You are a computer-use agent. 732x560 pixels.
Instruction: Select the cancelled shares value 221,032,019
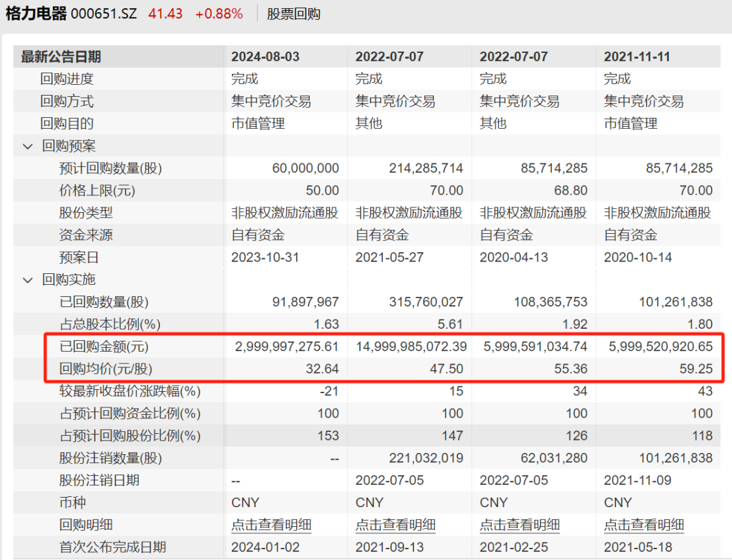pyautogui.click(x=426, y=458)
